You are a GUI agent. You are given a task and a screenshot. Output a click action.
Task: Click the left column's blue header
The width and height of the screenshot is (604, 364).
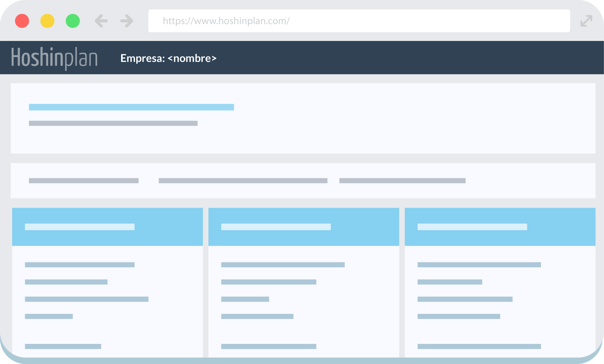(x=107, y=227)
